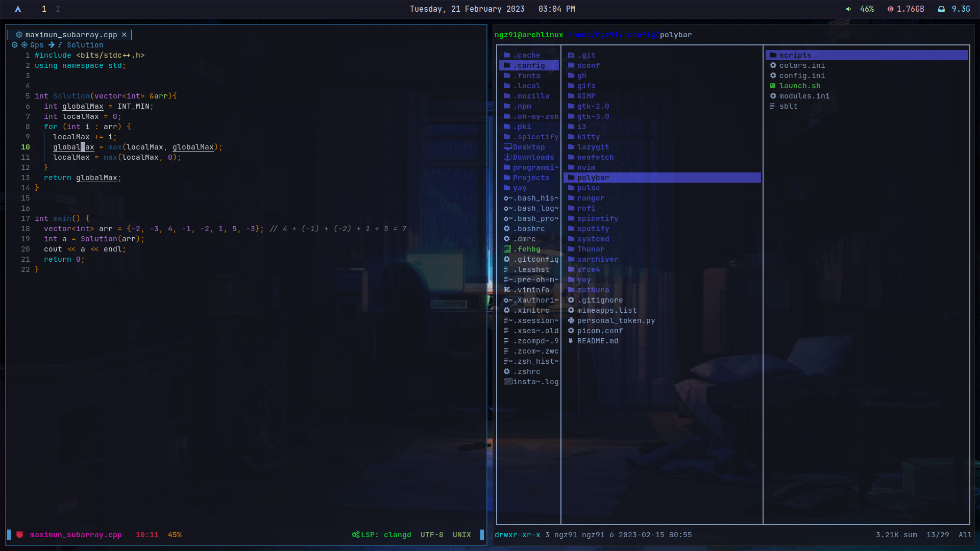Select the maximun_subarray.cpp tab

[x=71, y=35]
